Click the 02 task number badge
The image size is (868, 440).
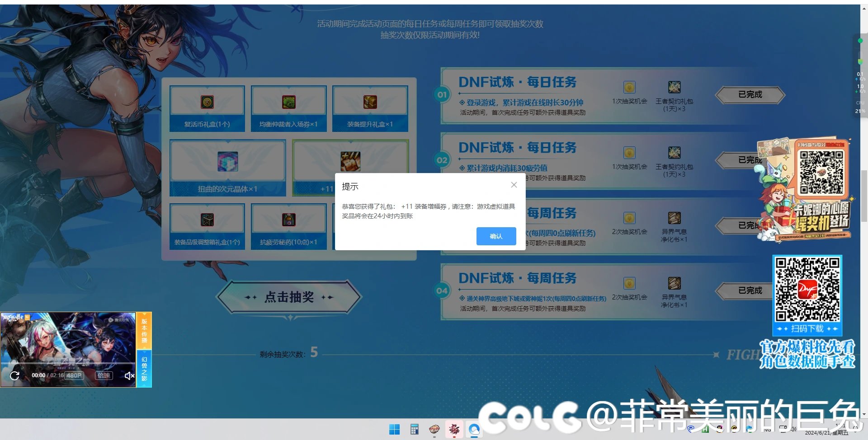tap(442, 160)
